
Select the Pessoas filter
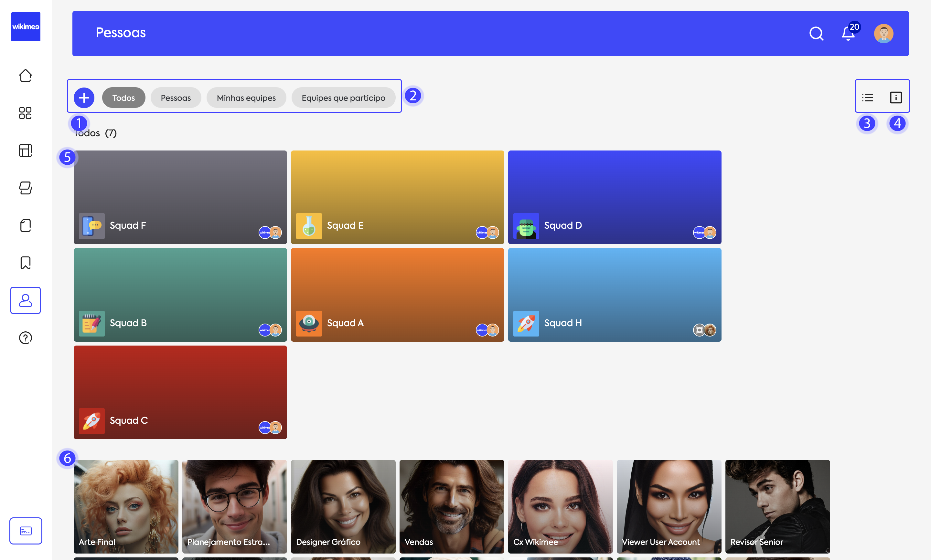[176, 98]
